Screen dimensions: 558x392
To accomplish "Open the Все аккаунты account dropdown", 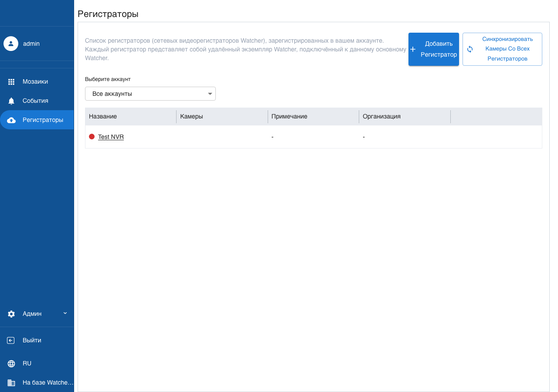I will pyautogui.click(x=150, y=94).
